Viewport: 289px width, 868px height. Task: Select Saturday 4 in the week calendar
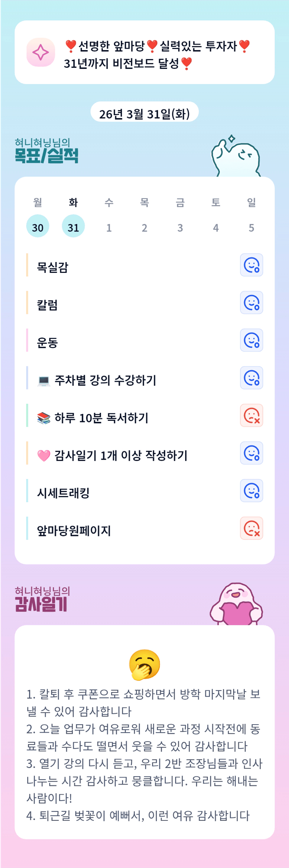coord(216,228)
